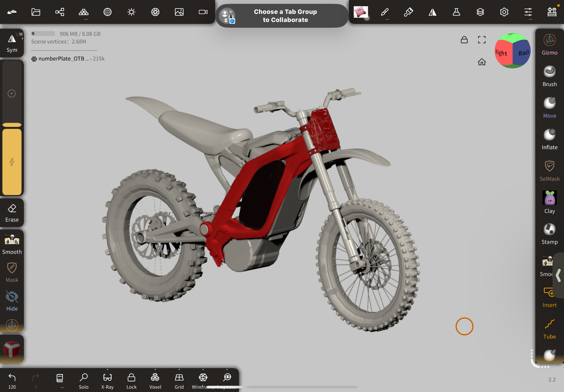Toggle the Grid display

click(179, 381)
